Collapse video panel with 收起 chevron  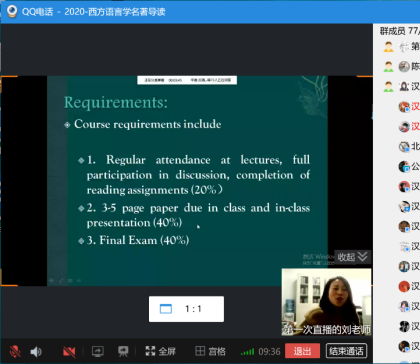pos(353,257)
